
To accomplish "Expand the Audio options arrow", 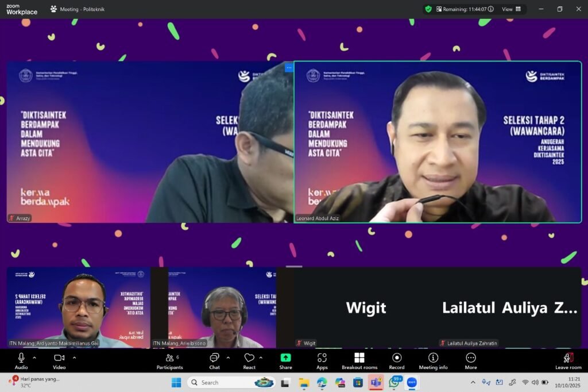I will click(x=34, y=358).
